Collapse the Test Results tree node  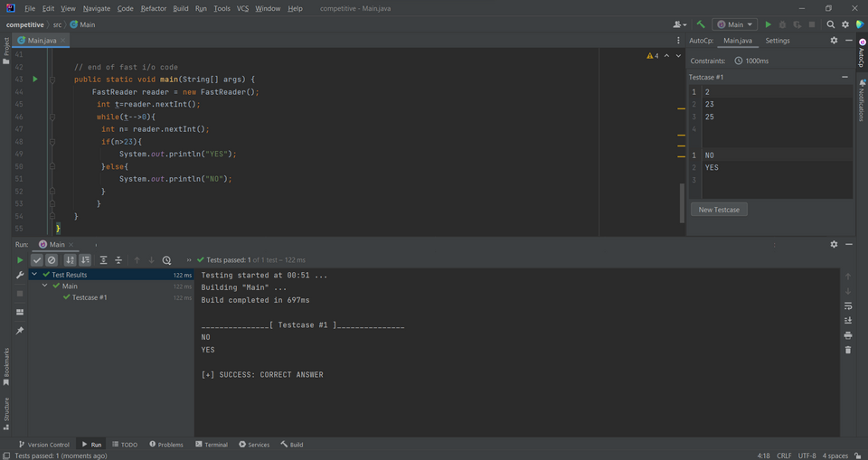click(x=34, y=275)
